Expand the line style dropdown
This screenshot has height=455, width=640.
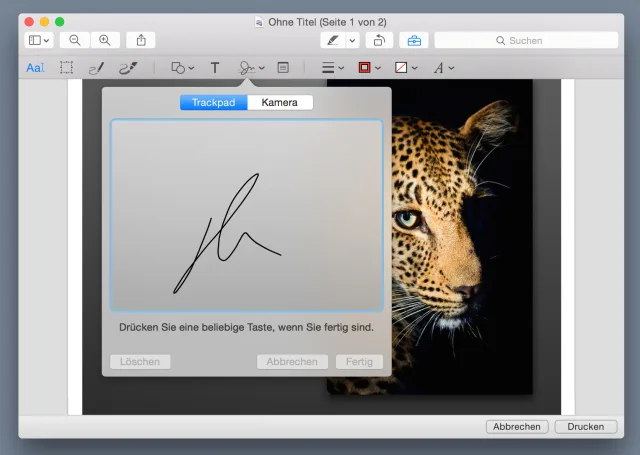pos(332,68)
